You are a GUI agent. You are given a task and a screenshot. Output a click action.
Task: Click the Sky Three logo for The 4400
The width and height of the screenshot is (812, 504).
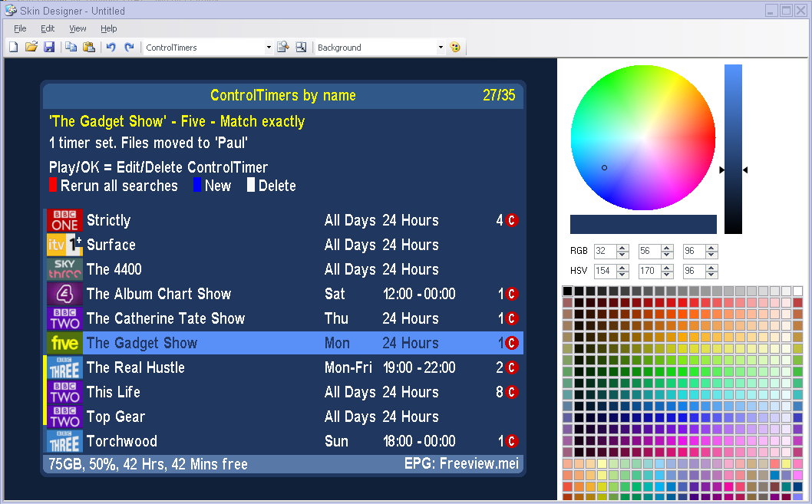(x=64, y=269)
